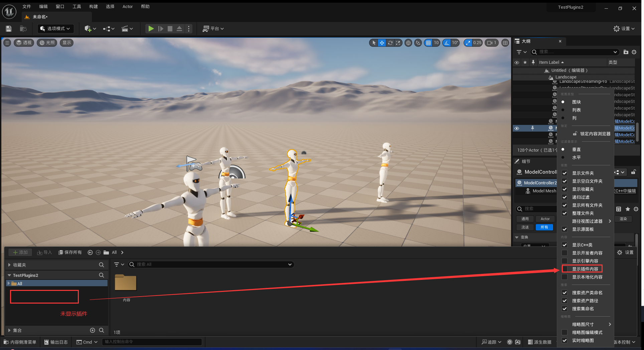This screenshot has width=644, height=350.
Task: Expand the 收藏夹 favorites section
Action: (x=9, y=265)
